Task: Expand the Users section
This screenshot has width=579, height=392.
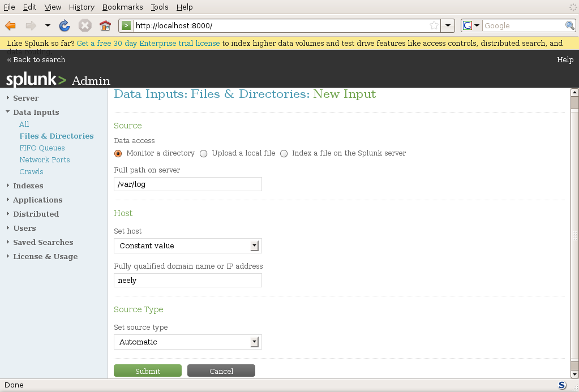Action: [24, 228]
